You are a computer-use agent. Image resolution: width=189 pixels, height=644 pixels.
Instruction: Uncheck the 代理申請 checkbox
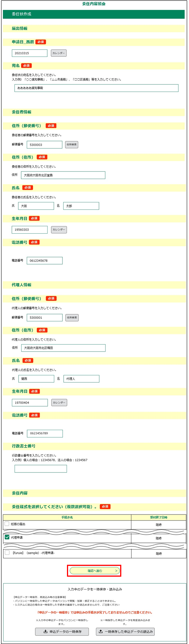[x=7, y=537]
